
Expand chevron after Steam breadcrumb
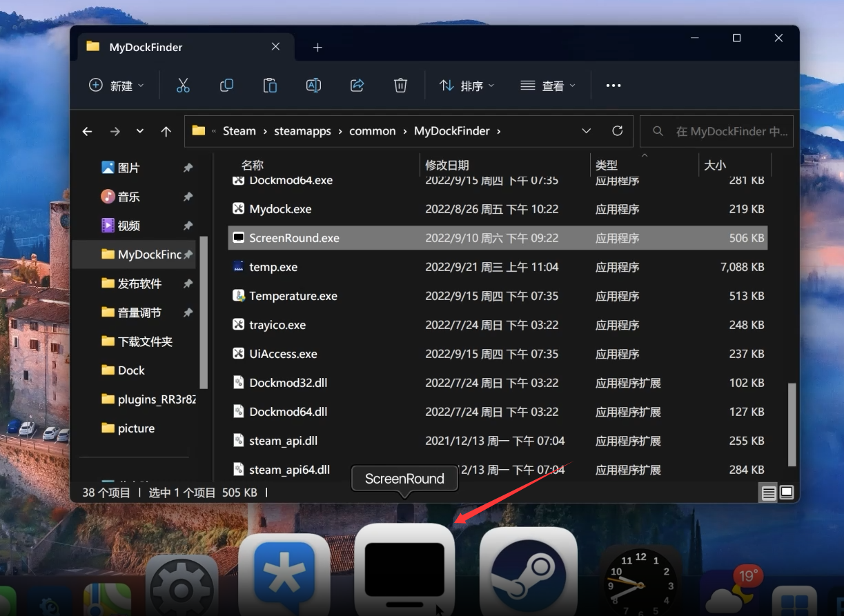tap(265, 131)
